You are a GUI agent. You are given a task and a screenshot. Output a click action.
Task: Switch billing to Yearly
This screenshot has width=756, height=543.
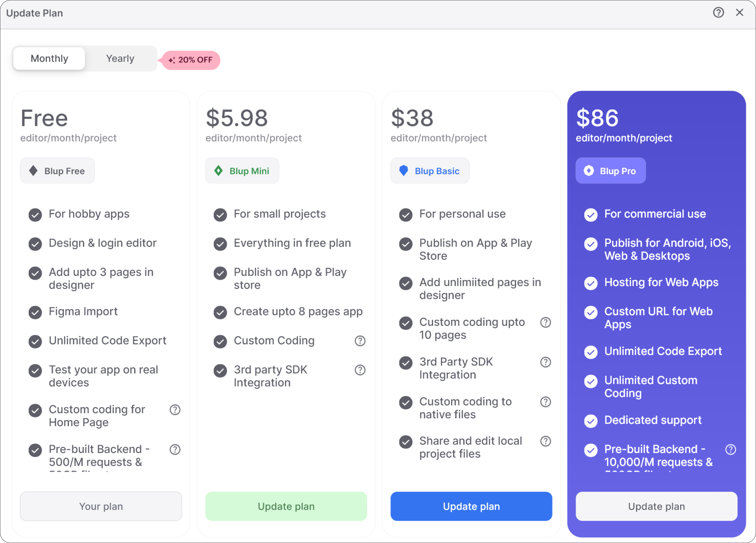click(x=120, y=59)
